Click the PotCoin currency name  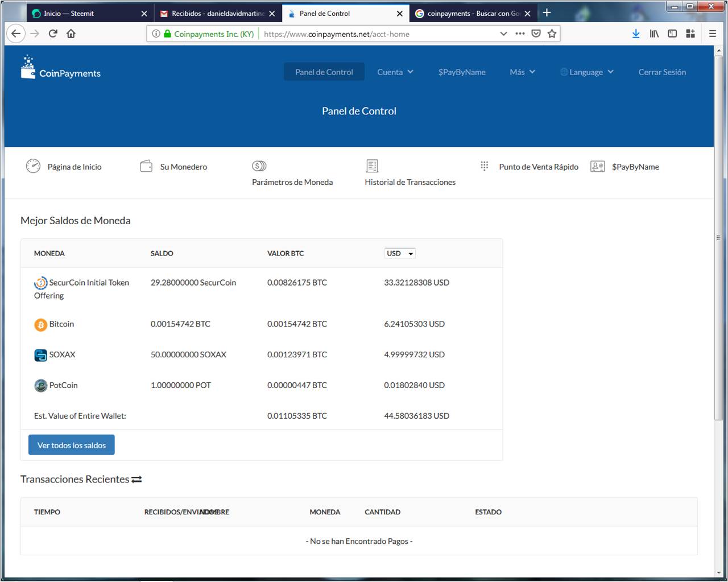(63, 385)
